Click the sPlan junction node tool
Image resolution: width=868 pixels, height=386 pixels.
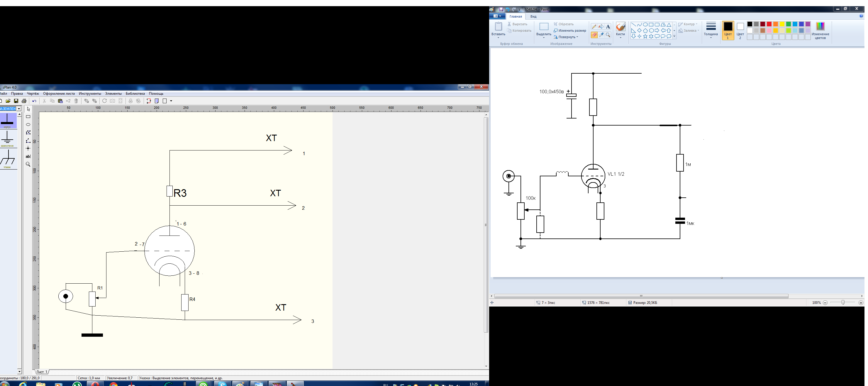(28, 148)
